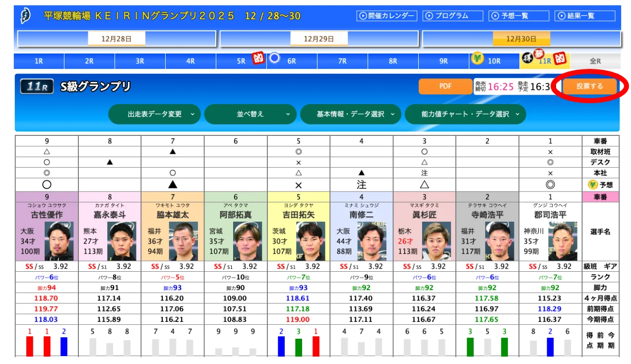The height and width of the screenshot is (364, 631).
Task: Open rider 古性優作's photo
Action: pyautogui.click(x=59, y=241)
